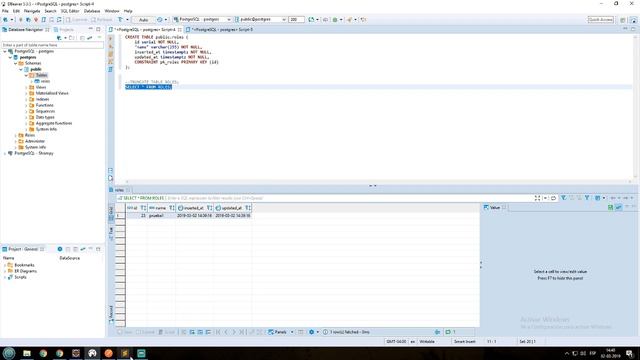The width and height of the screenshot is (640, 360).
Task: Collapse the PostgreSQL - postgres connection node
Action: pos(5,51)
